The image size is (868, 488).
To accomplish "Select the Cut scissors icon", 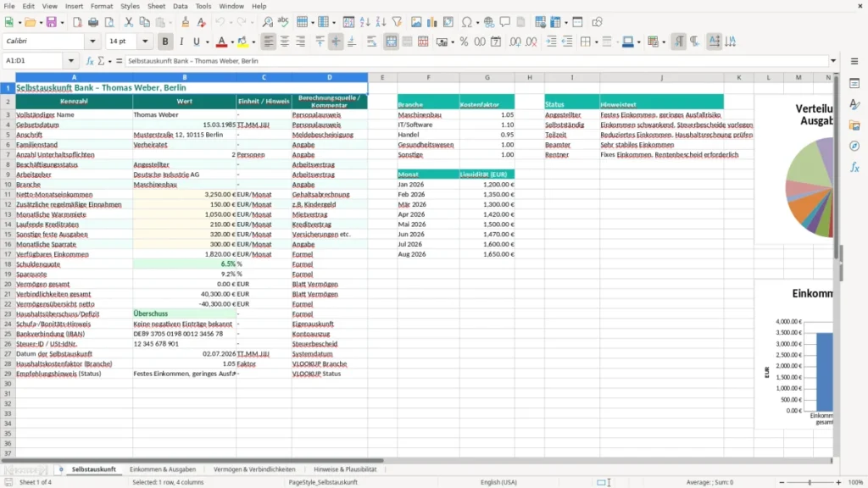I will click(x=129, y=22).
